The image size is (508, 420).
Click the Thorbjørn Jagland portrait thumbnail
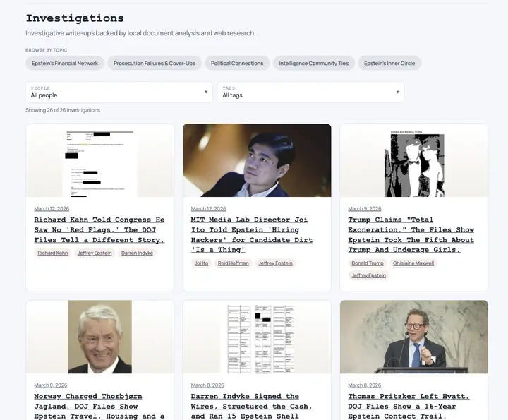[99, 337]
